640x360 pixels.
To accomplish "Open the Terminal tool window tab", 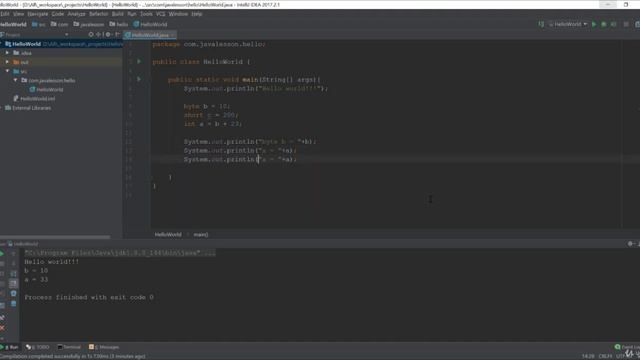I will 69,347.
